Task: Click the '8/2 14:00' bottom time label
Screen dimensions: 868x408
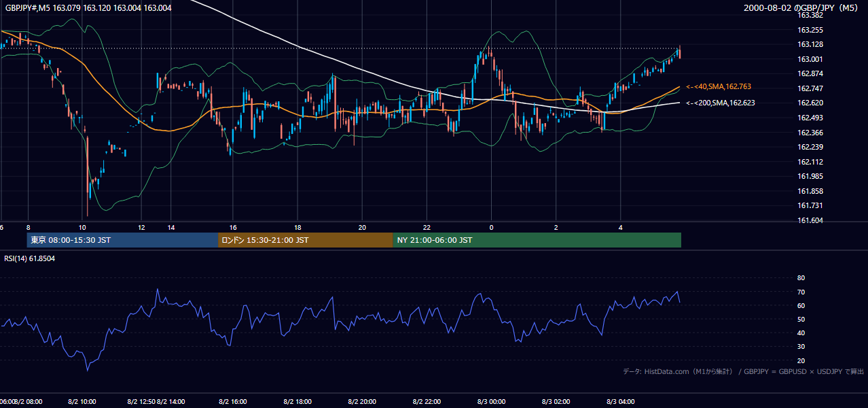Action: click(171, 401)
